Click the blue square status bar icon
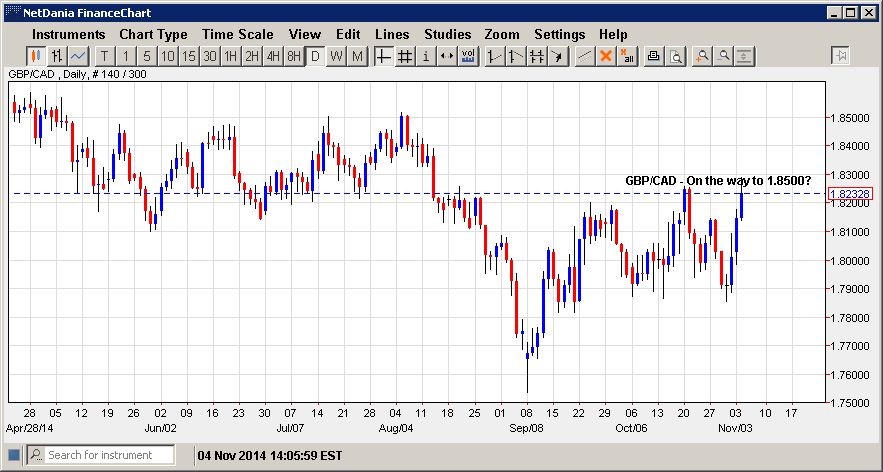Screen dimensions: 883x472 14,455
